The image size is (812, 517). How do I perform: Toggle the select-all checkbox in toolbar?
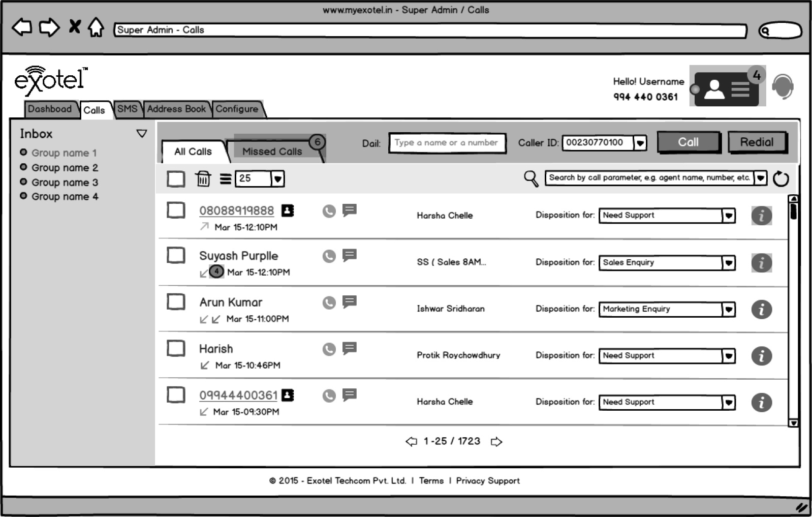(x=176, y=179)
